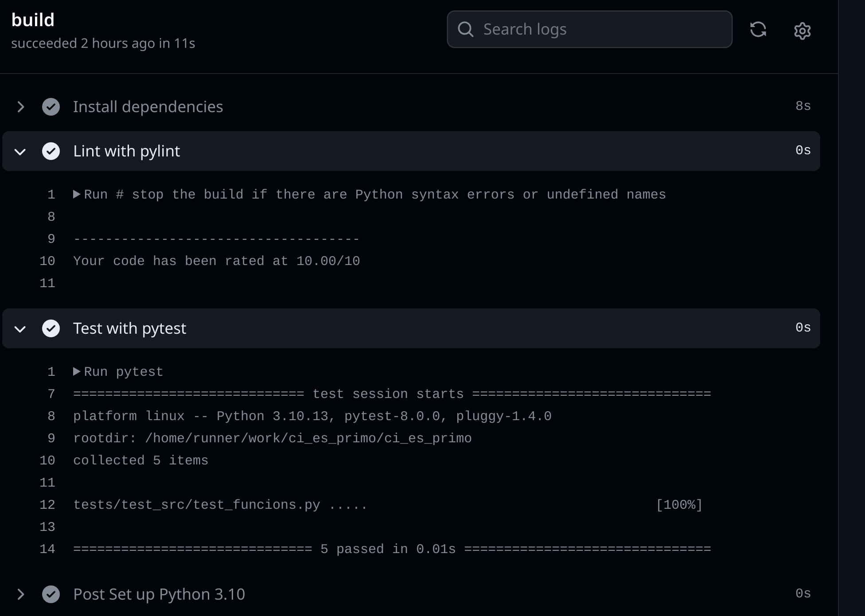Image resolution: width=865 pixels, height=616 pixels.
Task: Click the 'collected 5 items' log line
Action: pos(141,460)
